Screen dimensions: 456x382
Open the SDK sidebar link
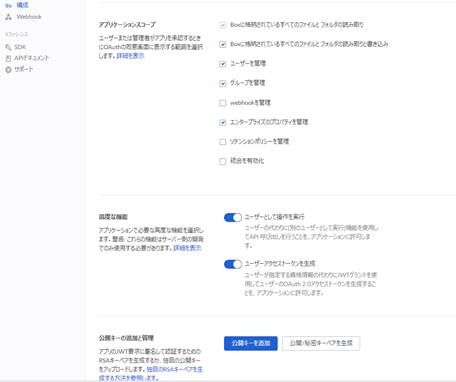click(x=20, y=47)
